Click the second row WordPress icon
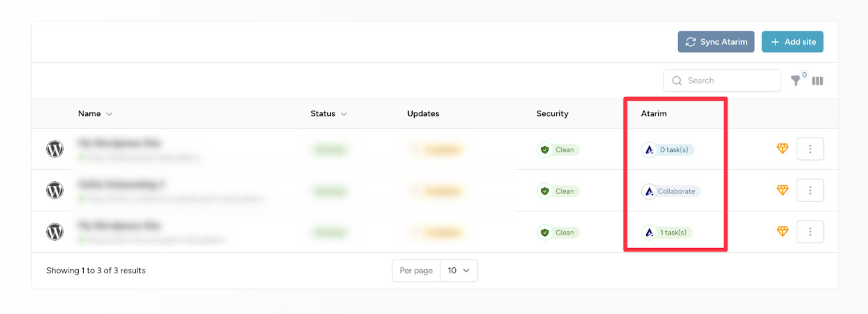 coord(55,191)
